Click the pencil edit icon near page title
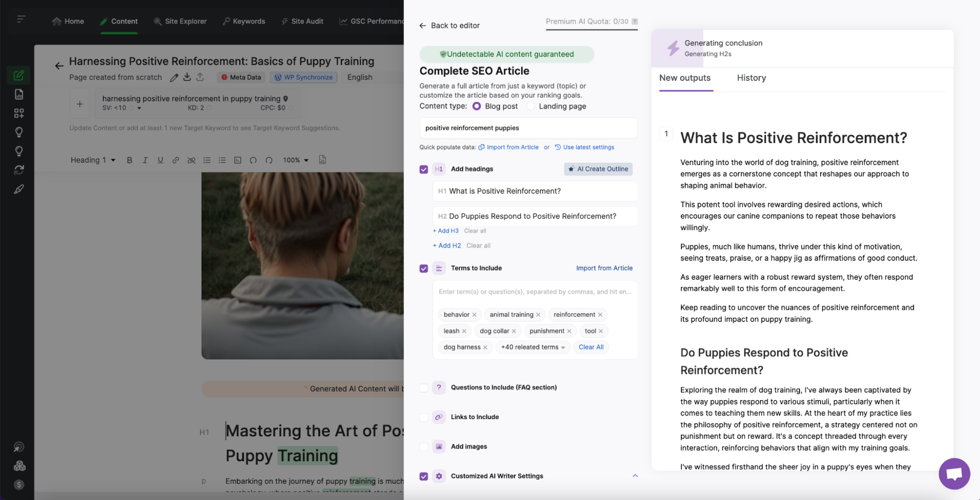Image resolution: width=980 pixels, height=500 pixels. point(174,77)
